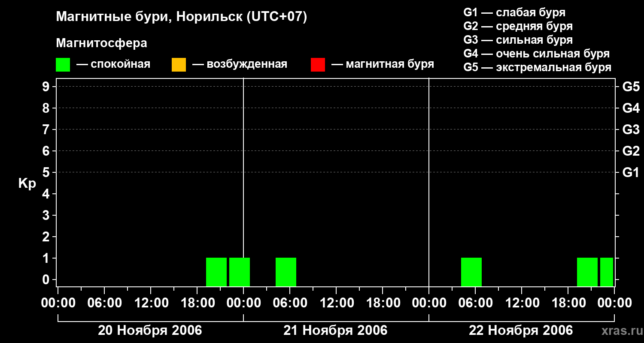Click the '12:00' time label under 22 November
This screenshot has height=343, width=644.
(x=522, y=303)
